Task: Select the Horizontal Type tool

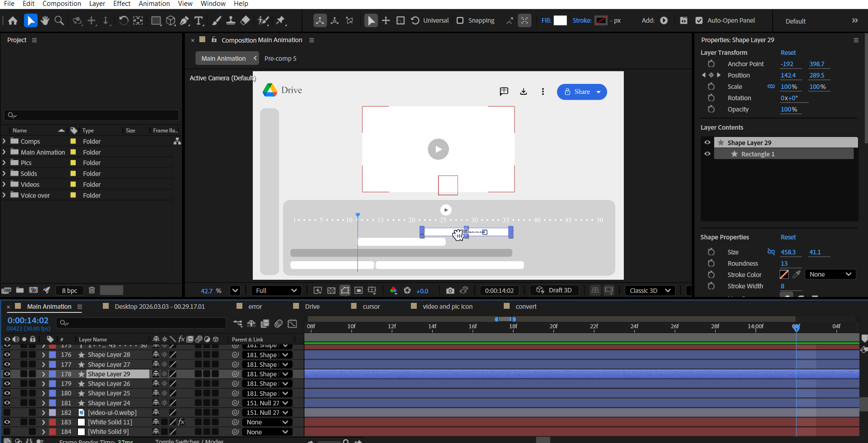Action: 198,20
